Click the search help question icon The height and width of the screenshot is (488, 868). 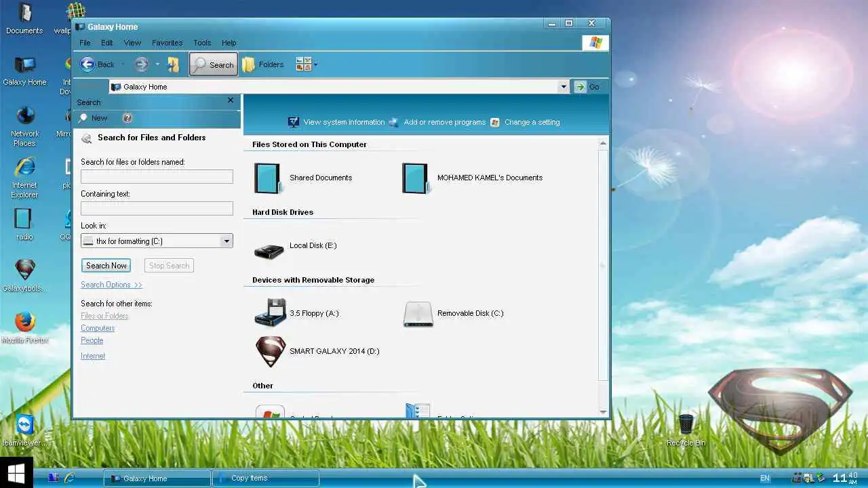[x=127, y=118]
